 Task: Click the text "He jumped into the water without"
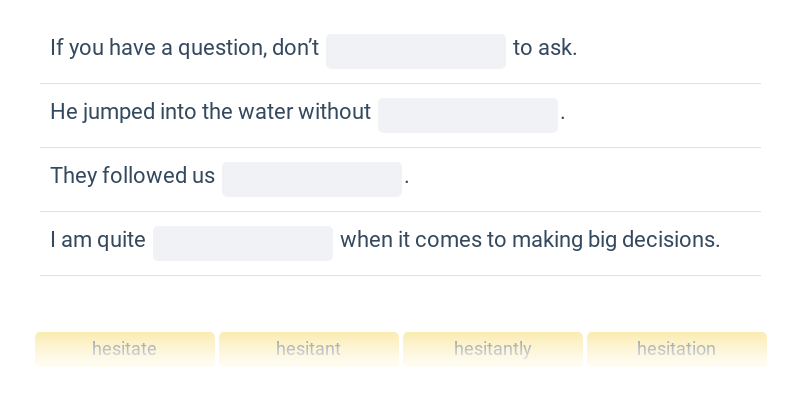[210, 112]
